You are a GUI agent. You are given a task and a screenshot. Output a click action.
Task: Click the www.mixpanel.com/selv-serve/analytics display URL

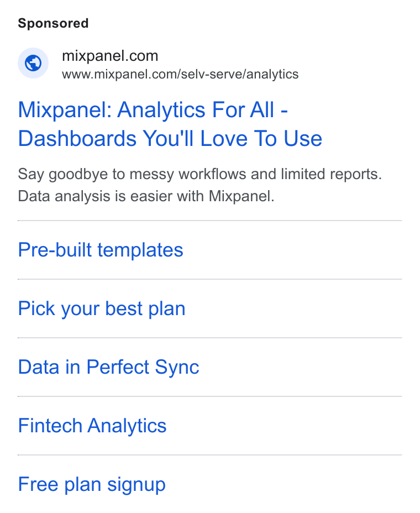pyautogui.click(x=180, y=74)
